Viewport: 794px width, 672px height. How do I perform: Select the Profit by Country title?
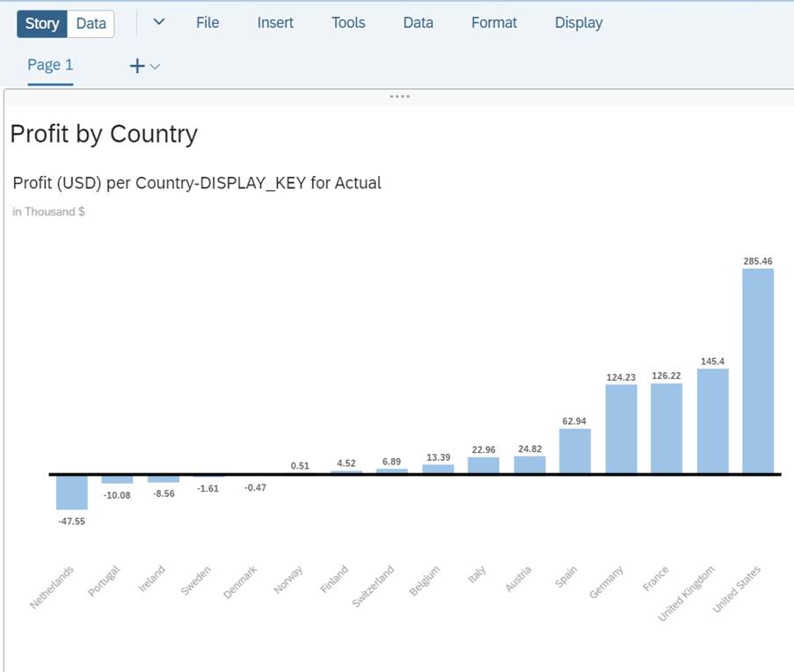tap(104, 134)
